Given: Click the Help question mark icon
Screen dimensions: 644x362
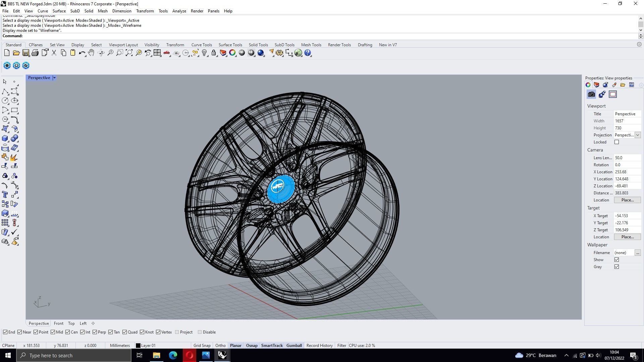Looking at the screenshot, I should (308, 53).
